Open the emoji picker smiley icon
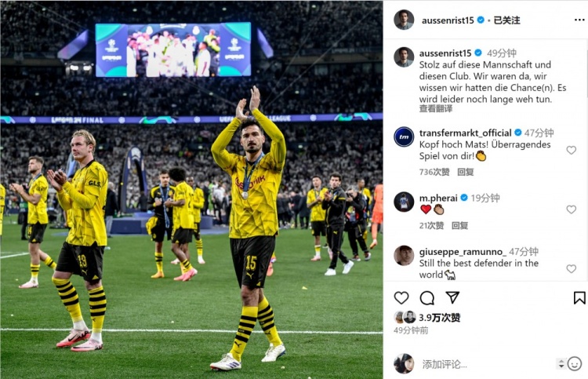This screenshot has height=379, width=588. point(575,363)
